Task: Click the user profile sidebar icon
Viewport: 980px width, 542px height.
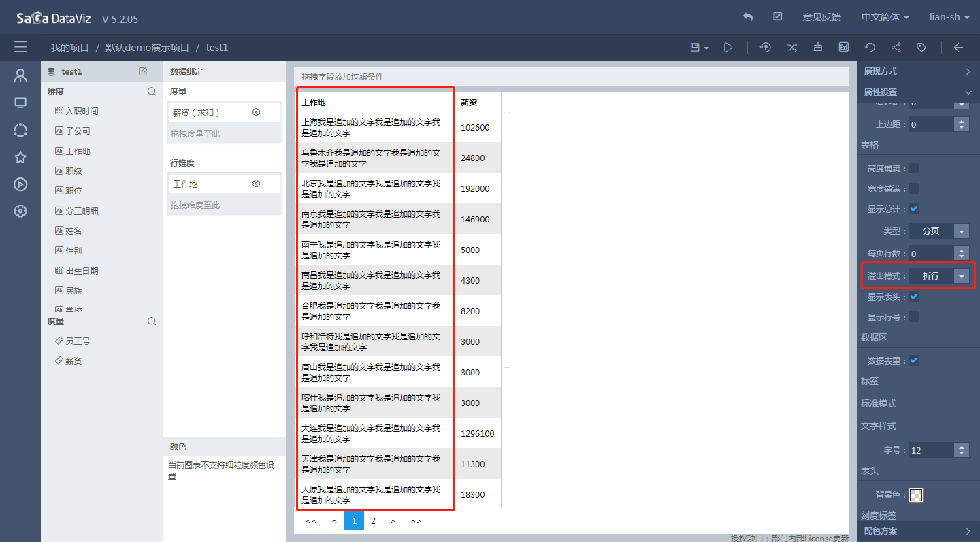Action: pos(20,75)
